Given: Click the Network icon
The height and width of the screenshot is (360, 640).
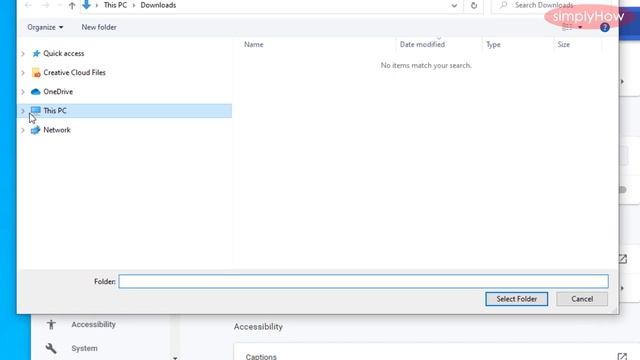Looking at the screenshot, I should pyautogui.click(x=36, y=130).
